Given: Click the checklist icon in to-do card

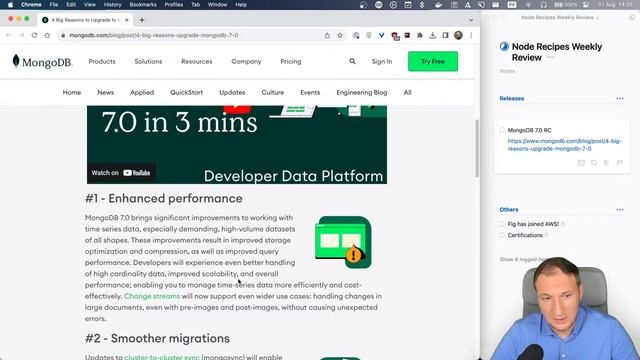Looking at the screenshot, I should (607, 163).
